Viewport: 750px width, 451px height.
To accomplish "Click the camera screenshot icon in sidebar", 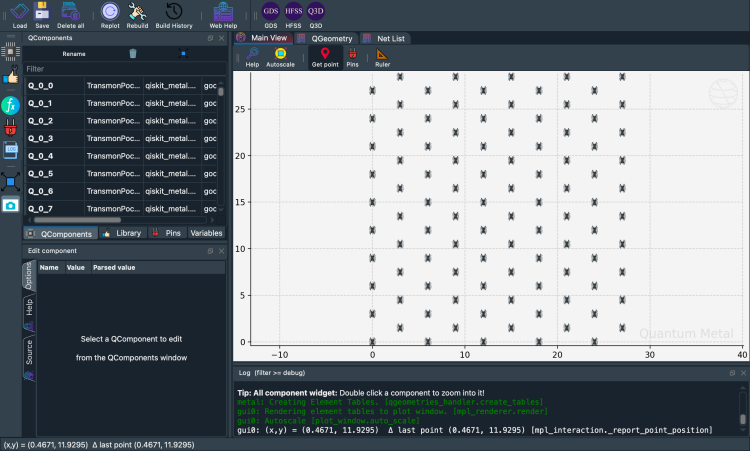I will click(x=11, y=205).
